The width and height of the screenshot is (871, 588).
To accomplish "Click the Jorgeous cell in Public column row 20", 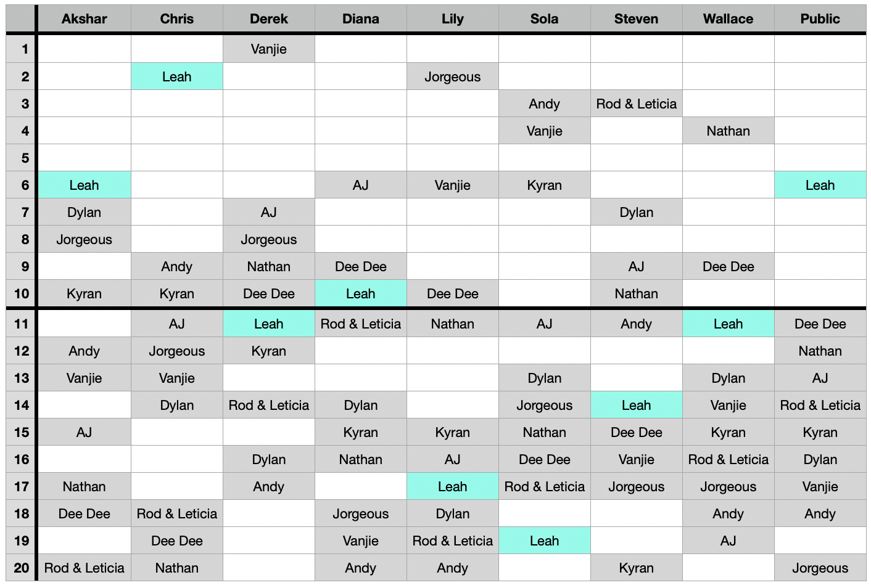I will 820,568.
